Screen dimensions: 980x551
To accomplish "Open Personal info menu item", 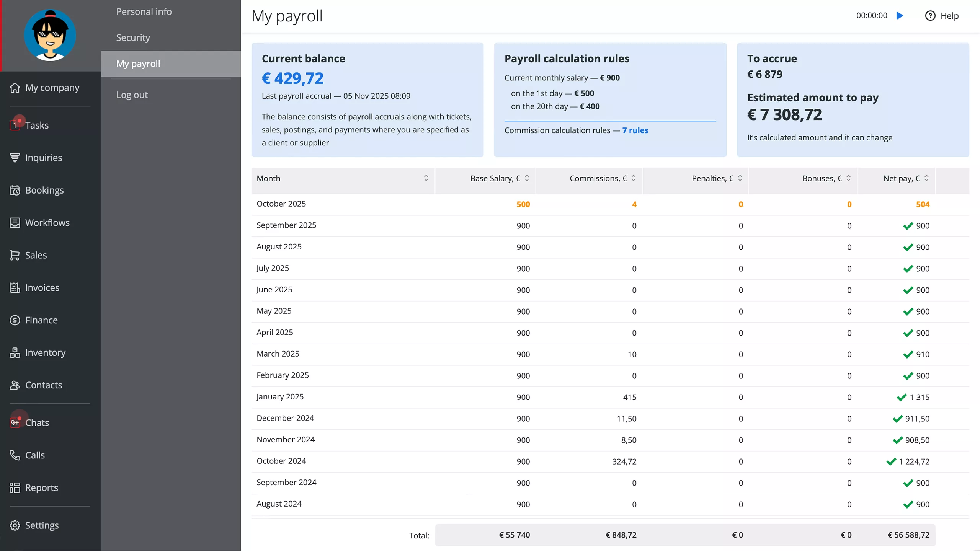I will (144, 12).
